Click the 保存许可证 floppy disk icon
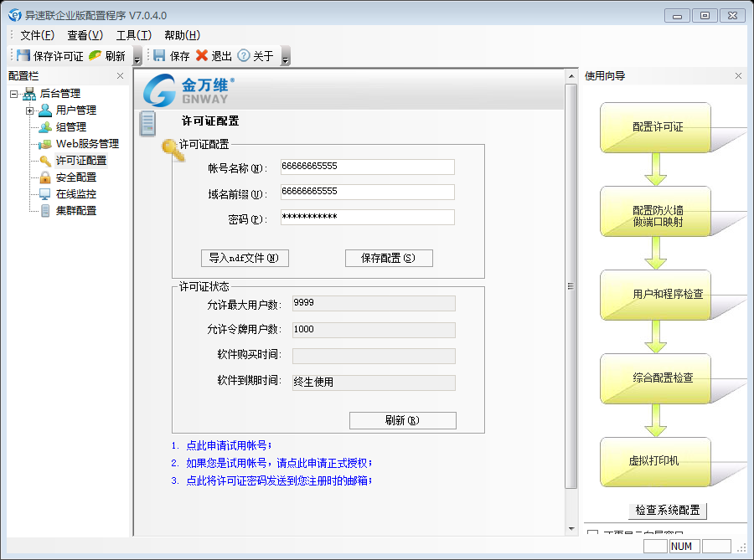 23,56
